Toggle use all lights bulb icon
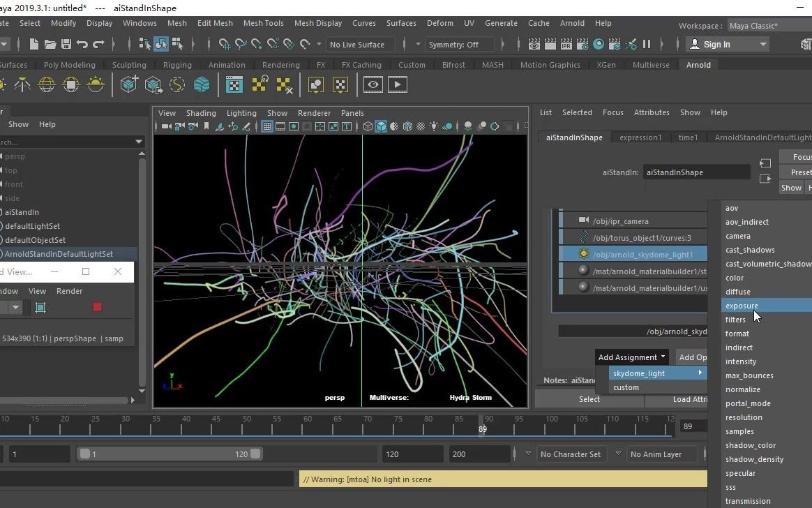812x508 pixels. click(x=434, y=126)
